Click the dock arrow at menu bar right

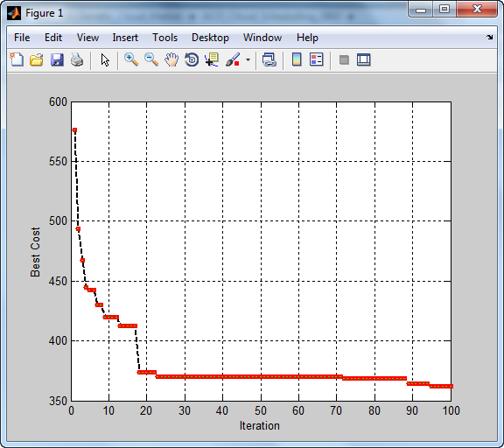click(489, 38)
